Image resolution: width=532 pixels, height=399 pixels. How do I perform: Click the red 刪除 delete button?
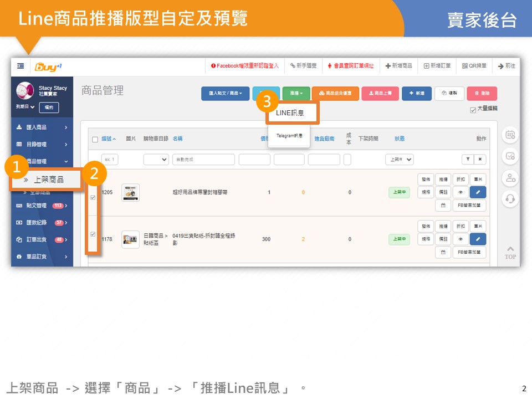click(x=482, y=94)
